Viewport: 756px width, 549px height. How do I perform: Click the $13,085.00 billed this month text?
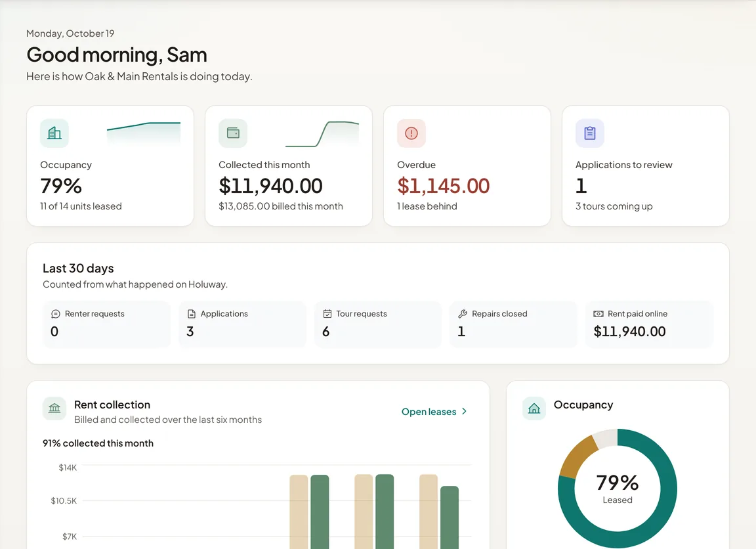coord(281,206)
